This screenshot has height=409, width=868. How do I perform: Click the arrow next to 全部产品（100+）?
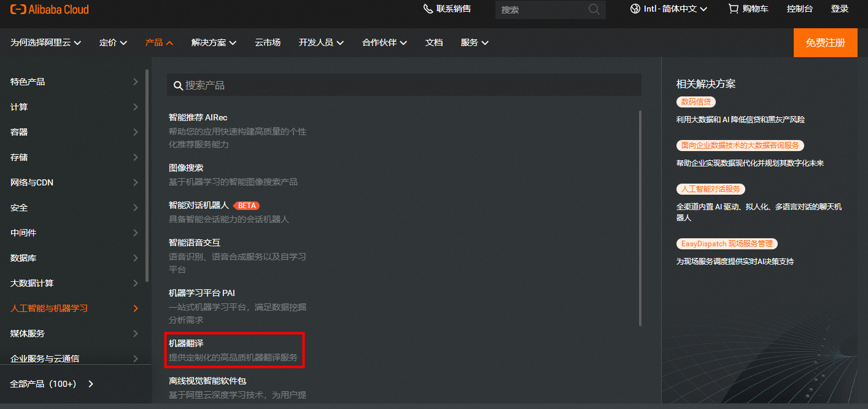(x=91, y=384)
